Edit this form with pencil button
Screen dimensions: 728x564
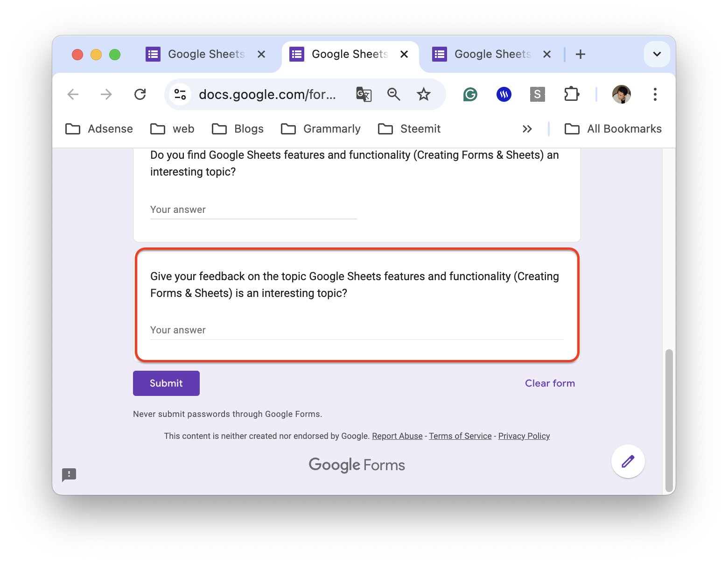tap(628, 461)
